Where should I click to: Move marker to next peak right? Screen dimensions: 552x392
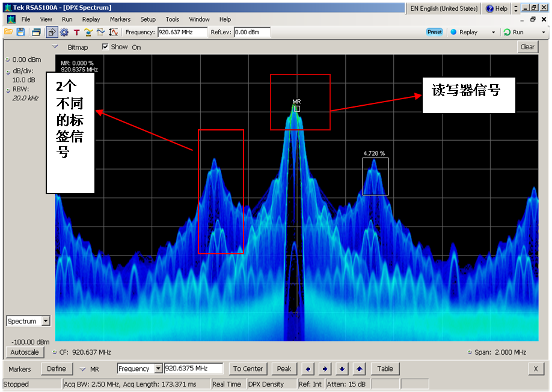coord(325,369)
